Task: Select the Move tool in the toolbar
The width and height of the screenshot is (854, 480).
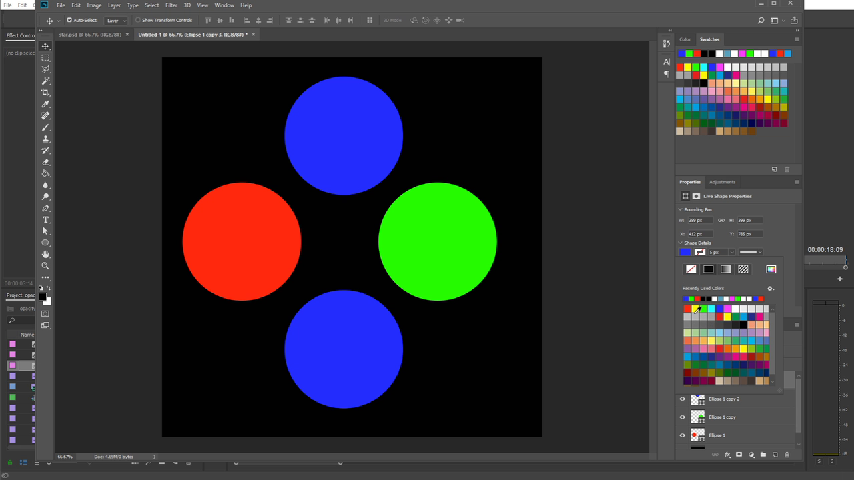Action: pyautogui.click(x=46, y=47)
